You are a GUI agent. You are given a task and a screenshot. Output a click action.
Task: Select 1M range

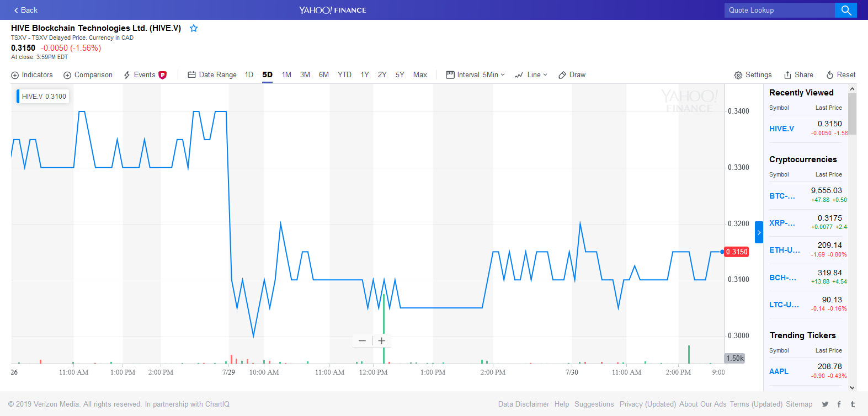[286, 75]
